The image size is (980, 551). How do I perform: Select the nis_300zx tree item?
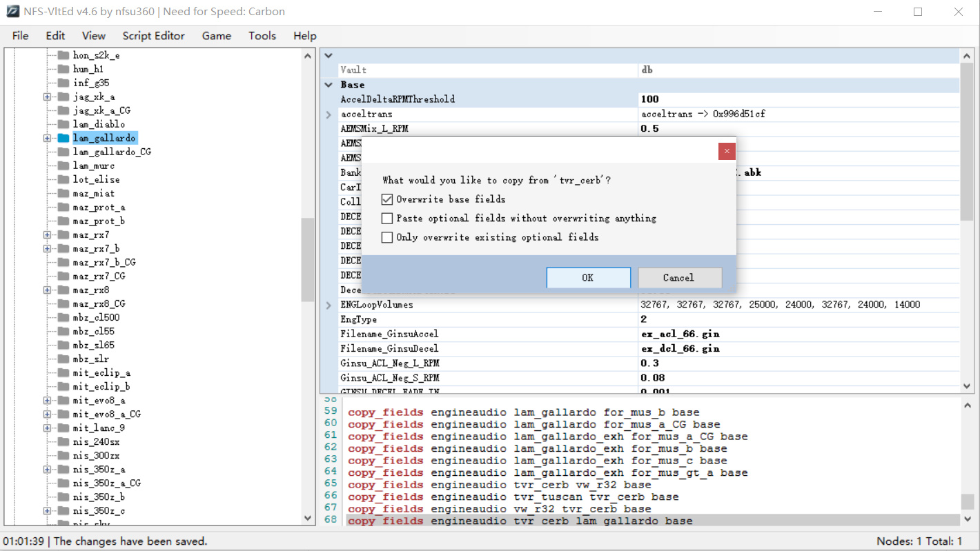point(96,455)
